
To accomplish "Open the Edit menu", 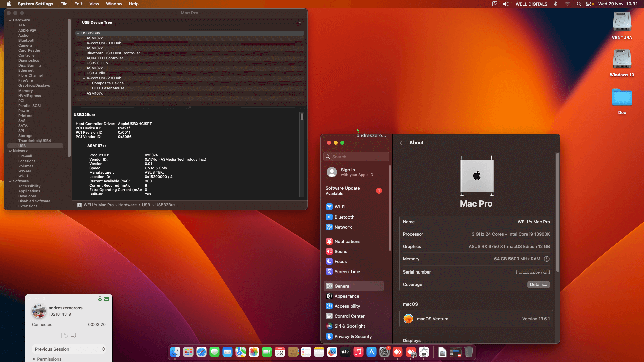I will tap(78, 4).
